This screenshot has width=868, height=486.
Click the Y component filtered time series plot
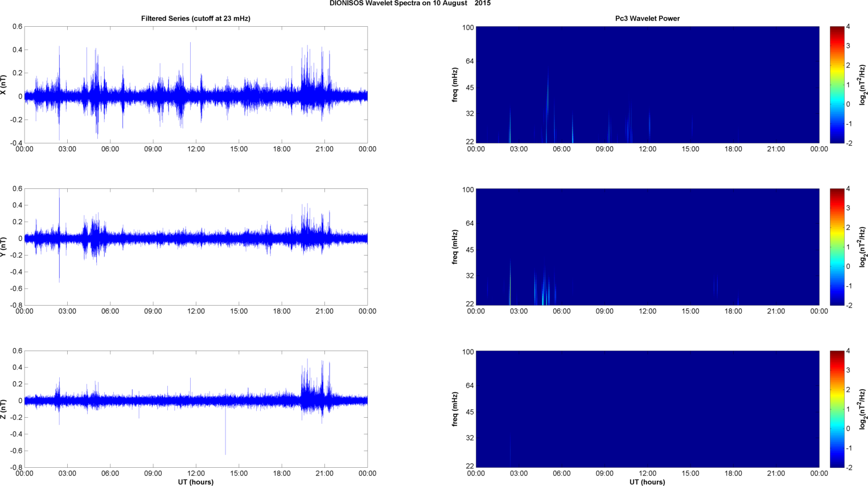click(196, 247)
